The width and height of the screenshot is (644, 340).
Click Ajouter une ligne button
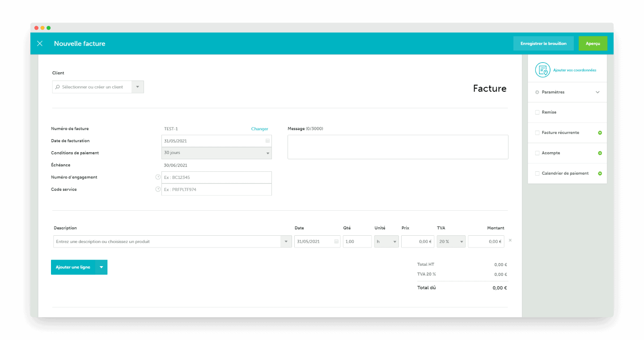[x=73, y=267]
